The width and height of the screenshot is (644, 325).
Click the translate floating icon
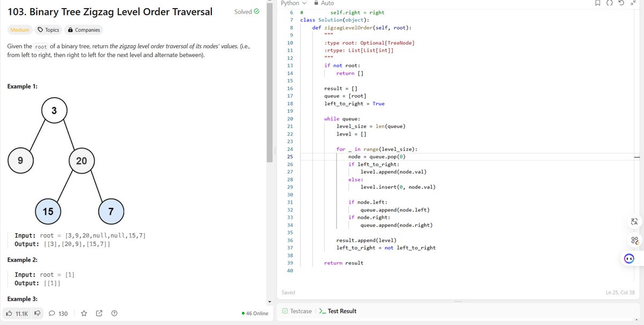634,222
